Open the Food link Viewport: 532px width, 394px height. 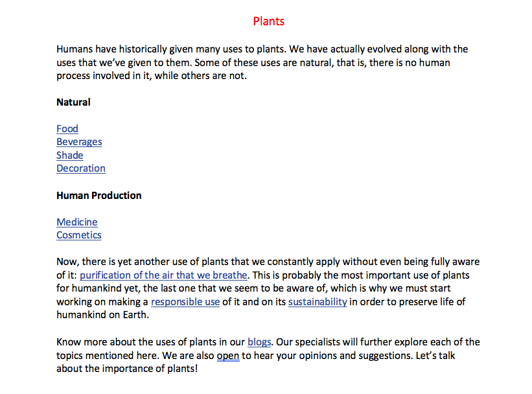67,129
